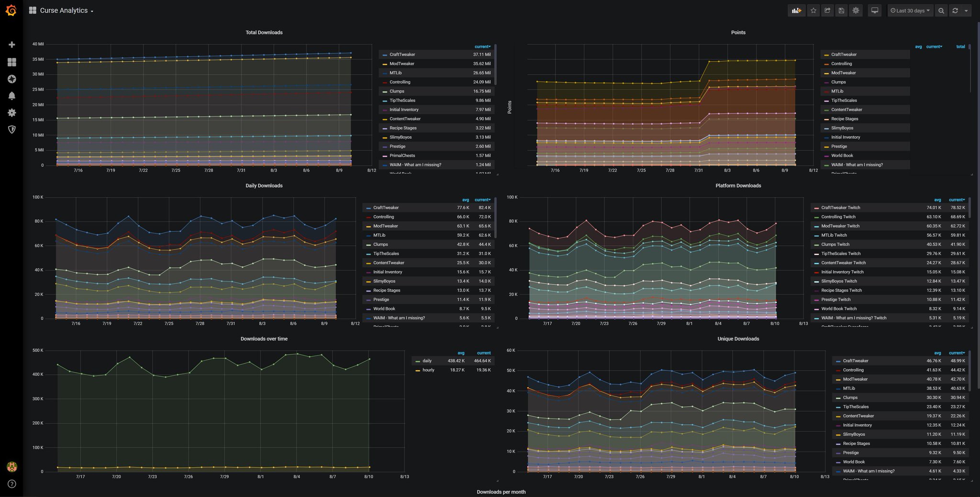Toggle daily series in Downloads over time
The image size is (980, 497).
click(427, 361)
